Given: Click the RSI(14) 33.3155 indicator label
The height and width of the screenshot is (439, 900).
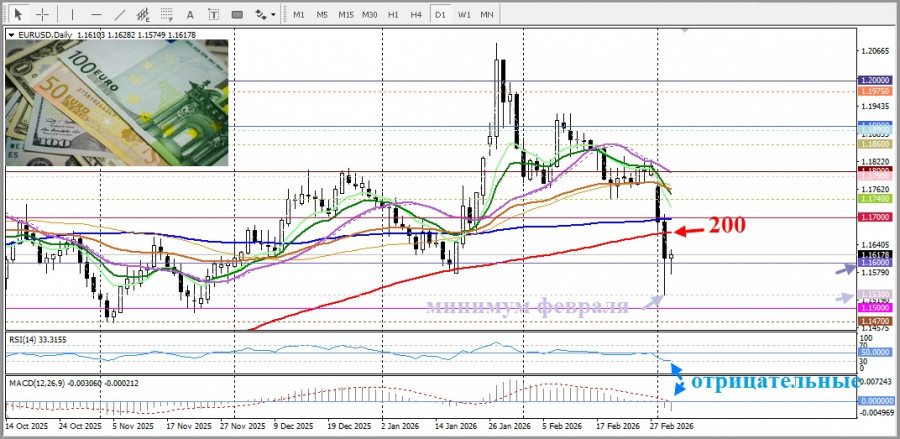Looking at the screenshot, I should pos(37,340).
